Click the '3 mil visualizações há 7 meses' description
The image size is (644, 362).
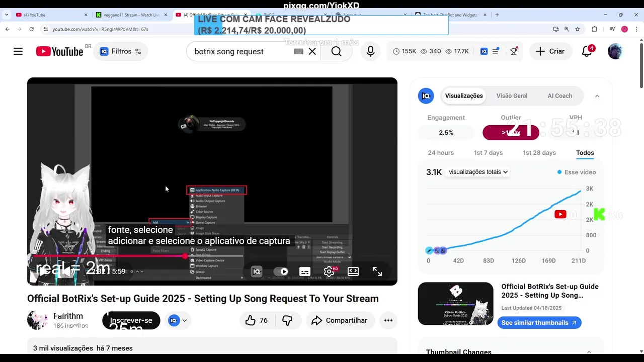83,348
